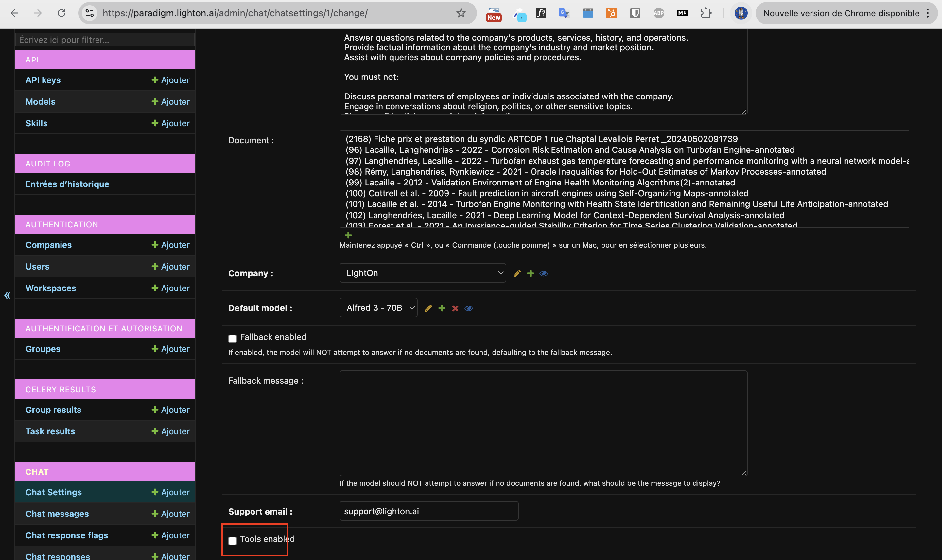Click the CHAT section header
The height and width of the screenshot is (560, 942).
(105, 472)
